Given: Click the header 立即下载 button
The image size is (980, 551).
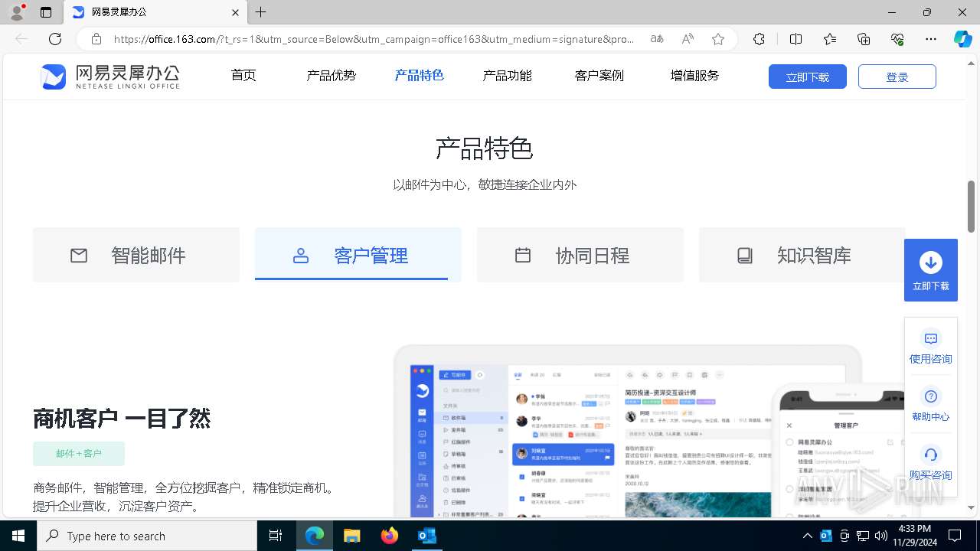Looking at the screenshot, I should (808, 77).
